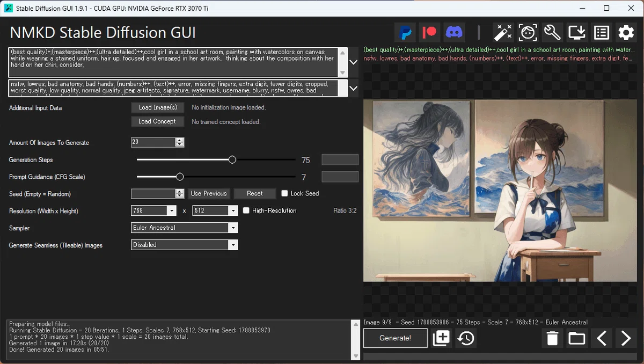Show the previous generated image
Image resolution: width=644 pixels, height=364 pixels.
pyautogui.click(x=602, y=338)
